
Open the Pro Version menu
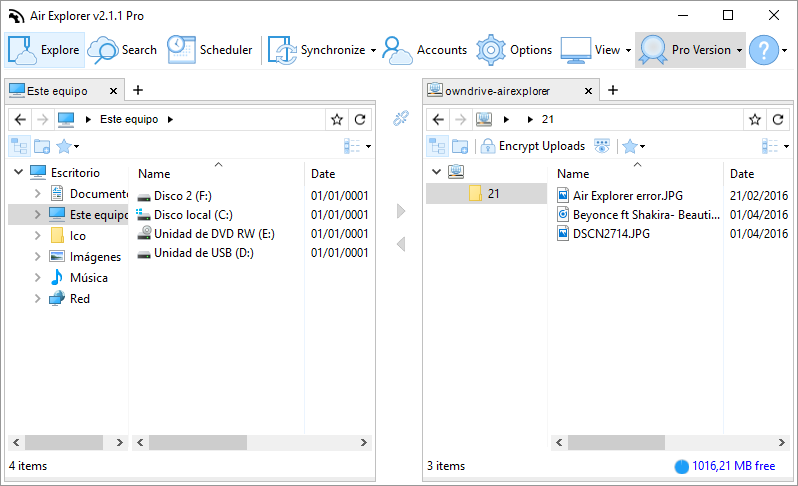pyautogui.click(x=690, y=50)
